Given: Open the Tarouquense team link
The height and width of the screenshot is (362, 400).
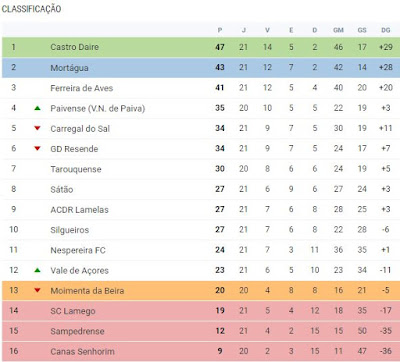Looking at the screenshot, I should click(x=76, y=169).
